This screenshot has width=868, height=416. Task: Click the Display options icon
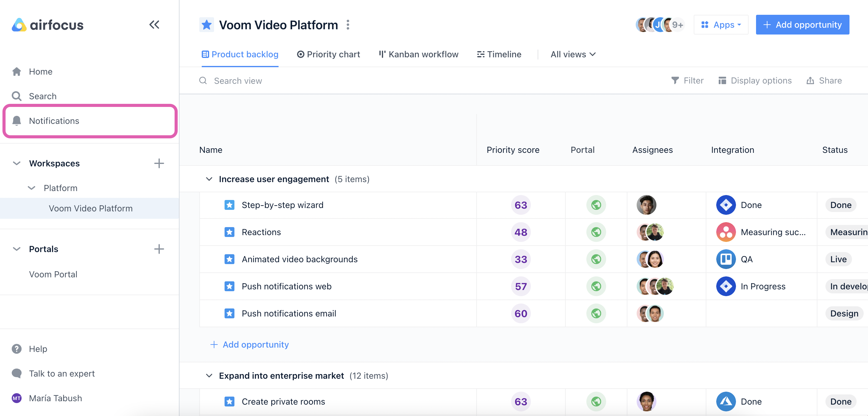tap(722, 80)
